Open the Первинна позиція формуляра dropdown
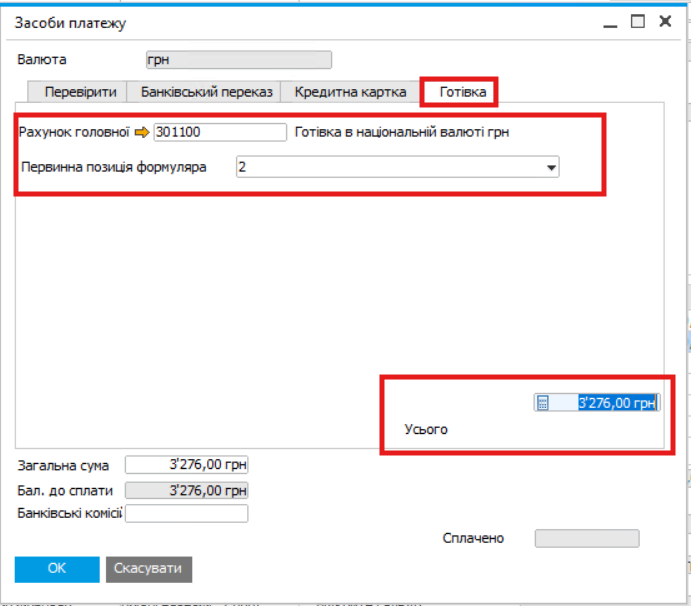 pyautogui.click(x=551, y=167)
